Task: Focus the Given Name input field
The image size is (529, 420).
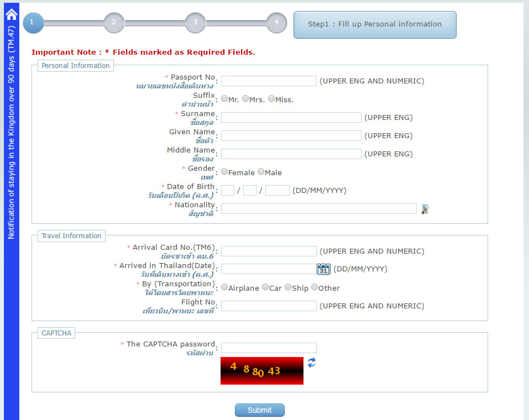Action: pos(291,135)
